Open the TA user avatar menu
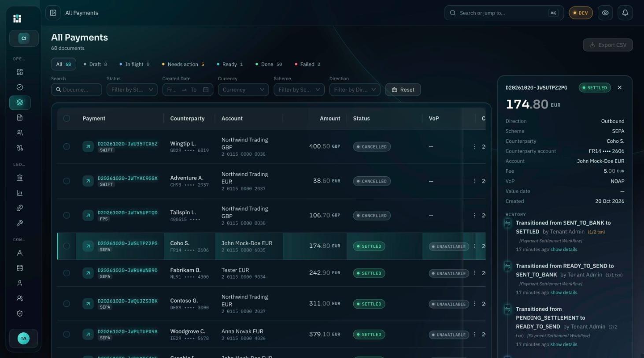This screenshot has width=644, height=358. (x=23, y=339)
